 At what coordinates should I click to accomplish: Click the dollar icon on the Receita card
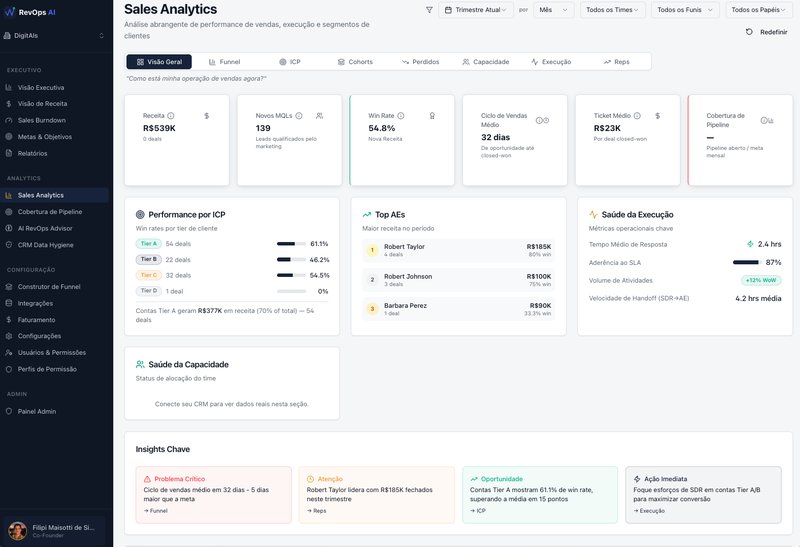coord(207,116)
